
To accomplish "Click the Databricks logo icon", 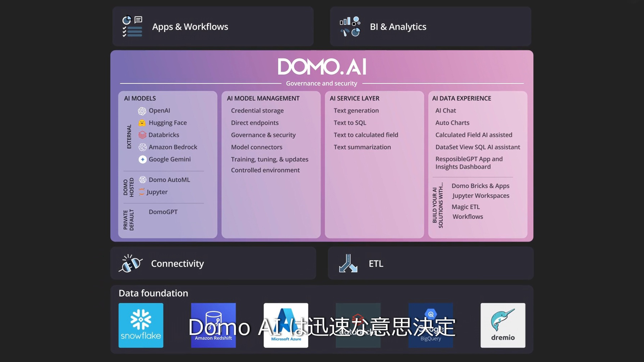I will click(x=142, y=135).
